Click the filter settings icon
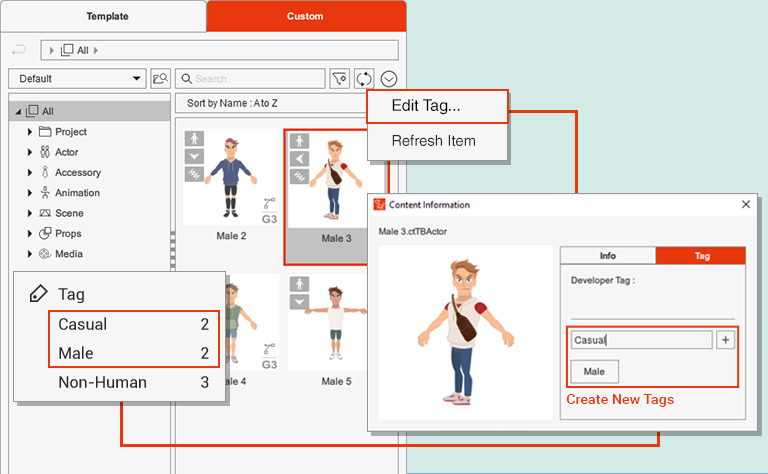 340,79
